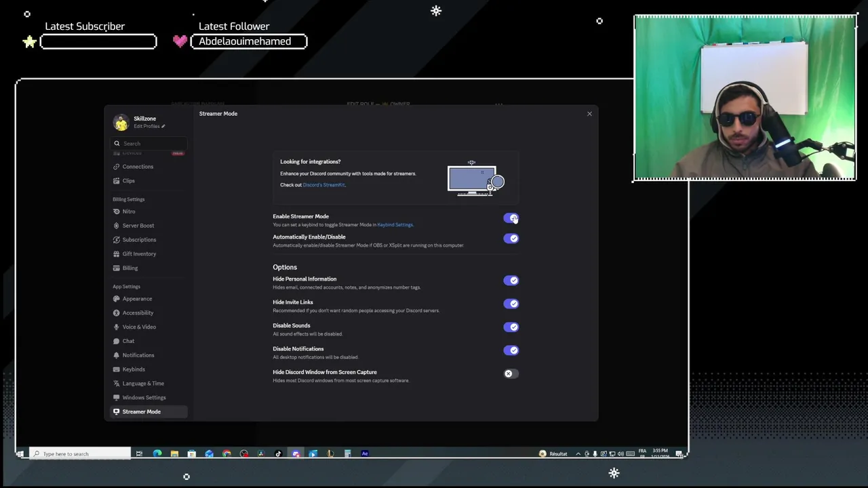Open network status in the tray
Viewport: 868px width, 488px height.
pos(612,453)
